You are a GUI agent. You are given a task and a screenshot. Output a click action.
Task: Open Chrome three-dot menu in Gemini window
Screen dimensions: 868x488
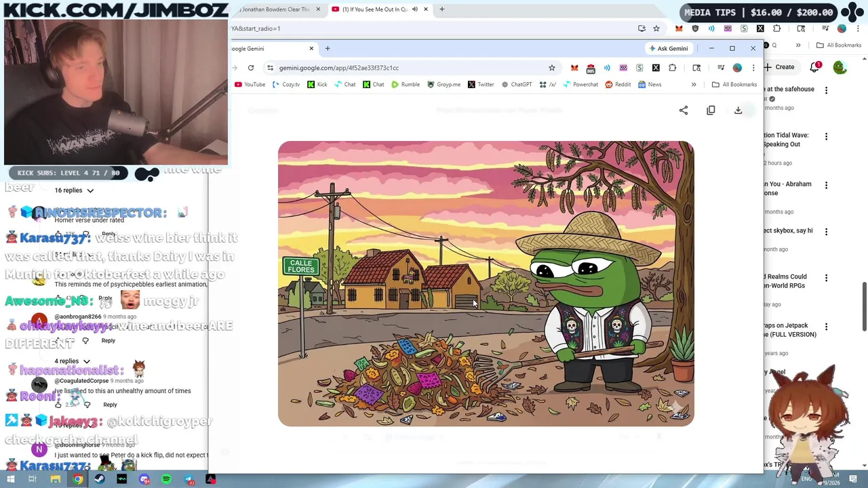pyautogui.click(x=753, y=68)
